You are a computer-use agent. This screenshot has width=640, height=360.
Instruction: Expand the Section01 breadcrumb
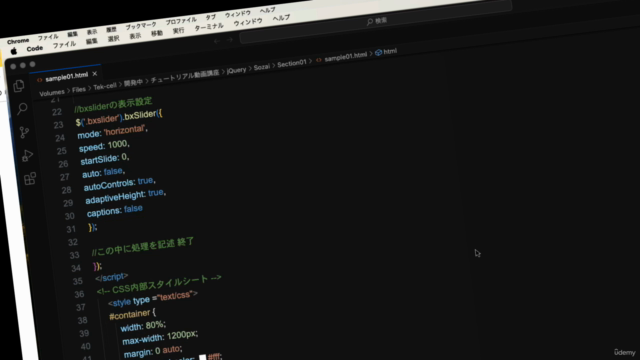click(292, 63)
